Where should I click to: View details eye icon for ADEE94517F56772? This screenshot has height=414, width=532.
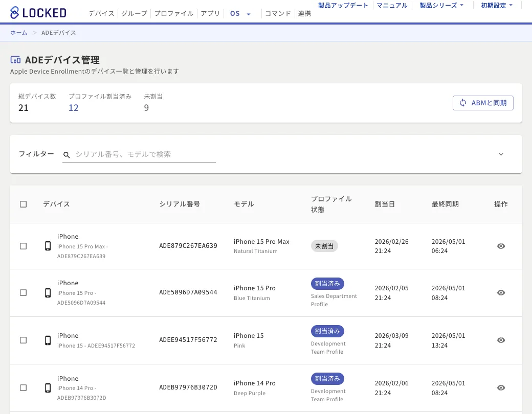tap(501, 340)
